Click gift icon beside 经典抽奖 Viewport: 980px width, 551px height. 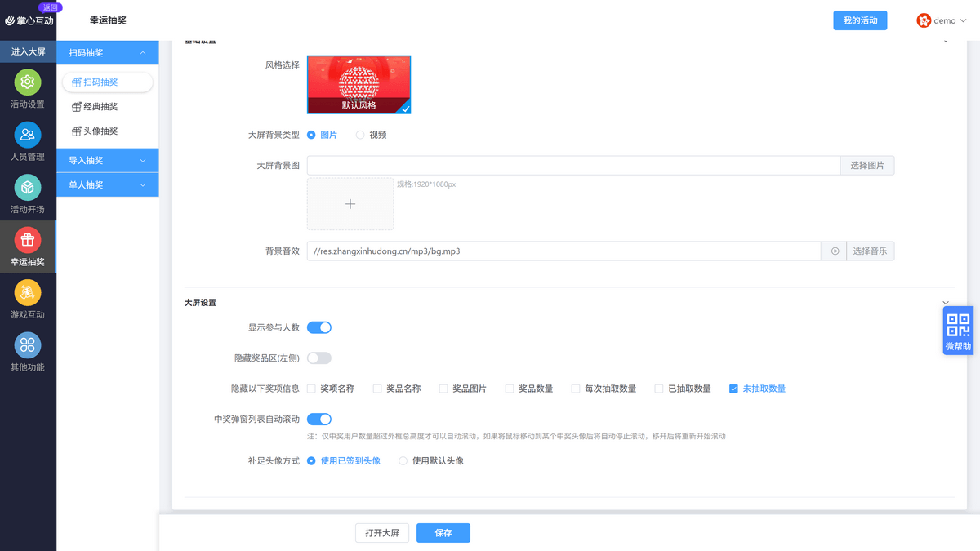(x=77, y=107)
